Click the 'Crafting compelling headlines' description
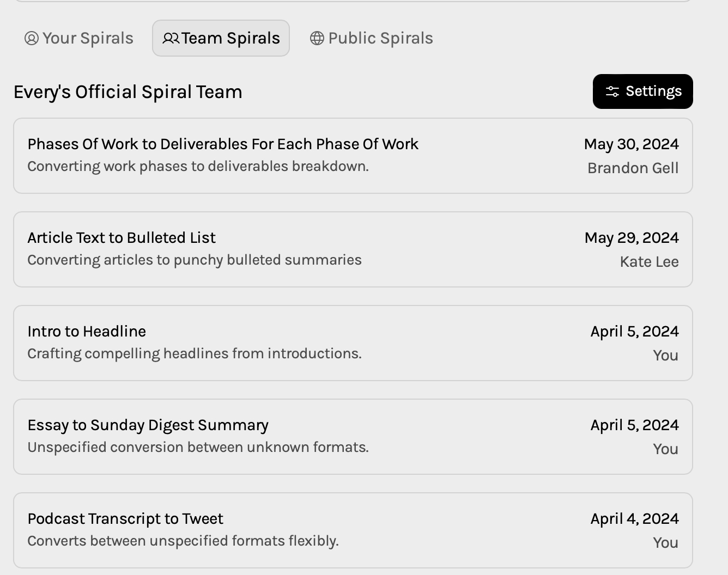 (195, 353)
